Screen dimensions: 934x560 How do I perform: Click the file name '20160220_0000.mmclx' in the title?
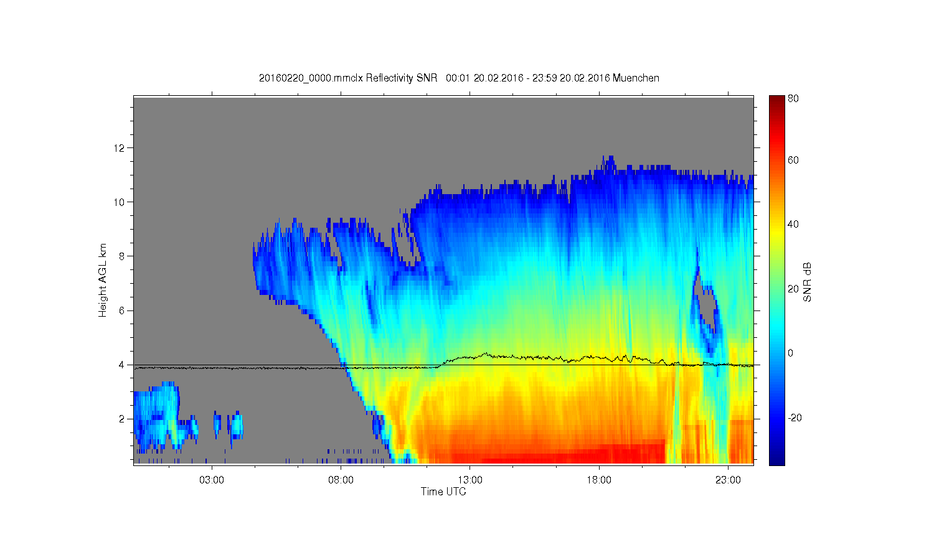(311, 78)
